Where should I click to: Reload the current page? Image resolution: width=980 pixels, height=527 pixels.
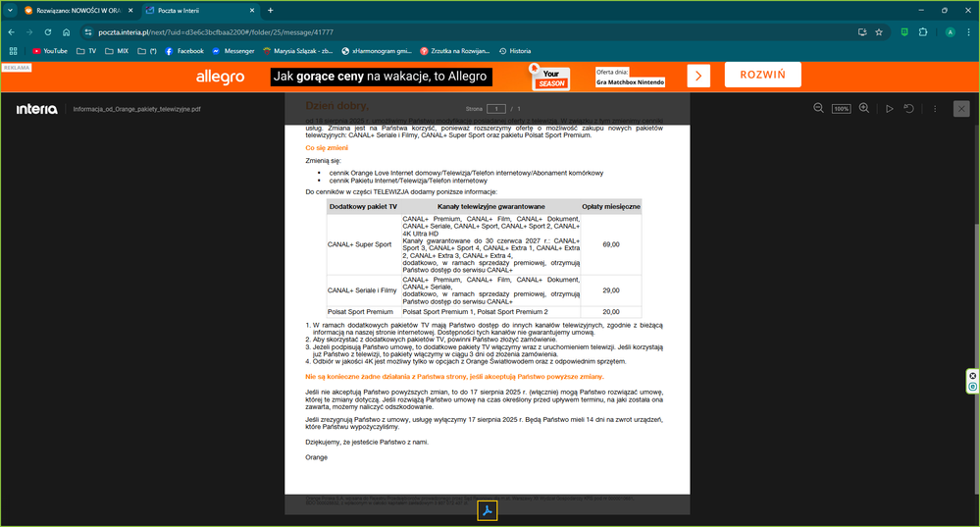(47, 31)
